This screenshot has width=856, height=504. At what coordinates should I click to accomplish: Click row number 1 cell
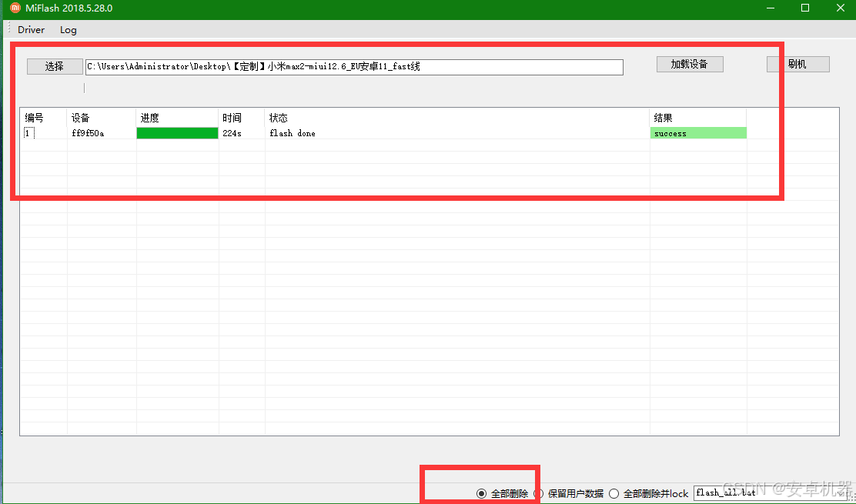[28, 133]
